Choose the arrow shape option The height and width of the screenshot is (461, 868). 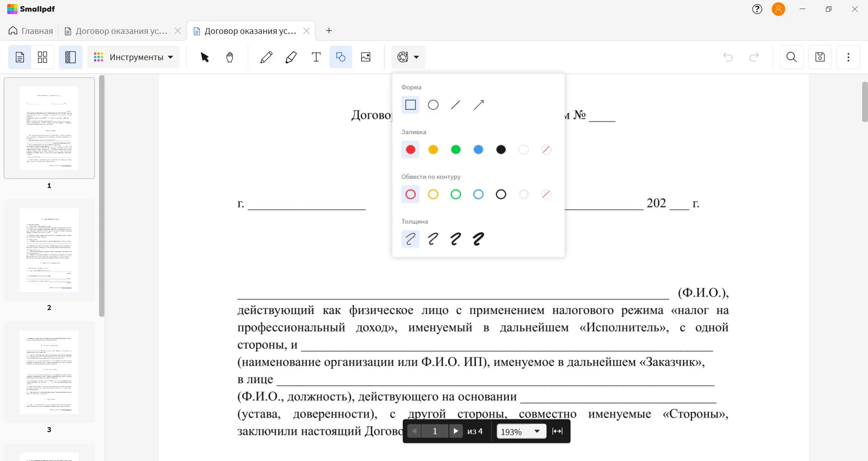tap(478, 105)
